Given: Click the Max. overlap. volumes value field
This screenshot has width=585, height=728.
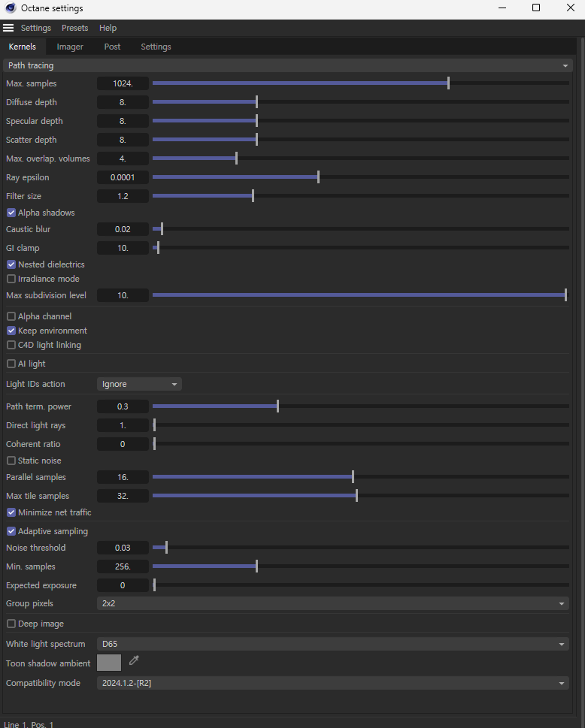Looking at the screenshot, I should tap(123, 159).
